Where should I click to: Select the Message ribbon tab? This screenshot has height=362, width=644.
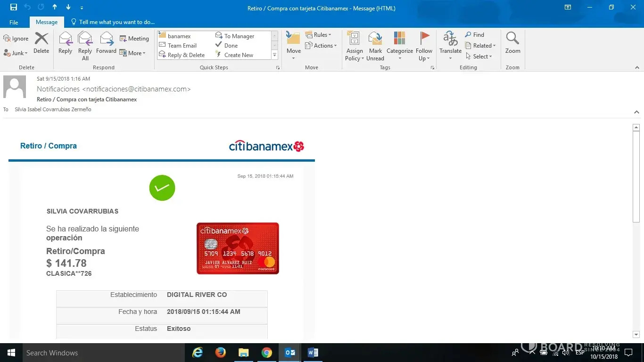pyautogui.click(x=47, y=22)
